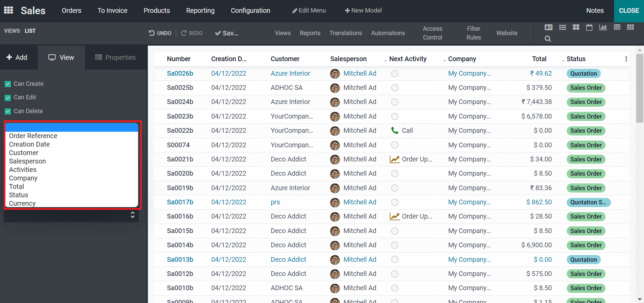The height and width of the screenshot is (303, 644).
Task: Switch to Pivot table view icon
Action: coord(617,27)
